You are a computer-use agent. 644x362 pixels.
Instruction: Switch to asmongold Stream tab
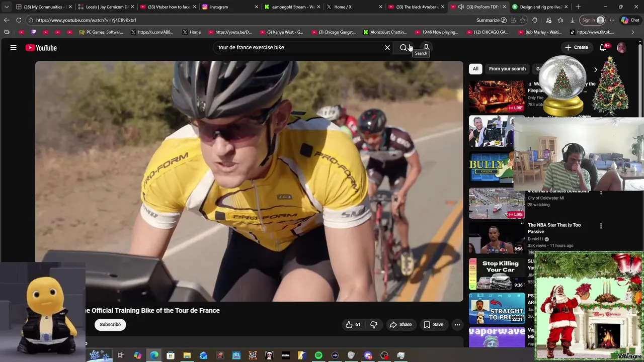(292, 7)
